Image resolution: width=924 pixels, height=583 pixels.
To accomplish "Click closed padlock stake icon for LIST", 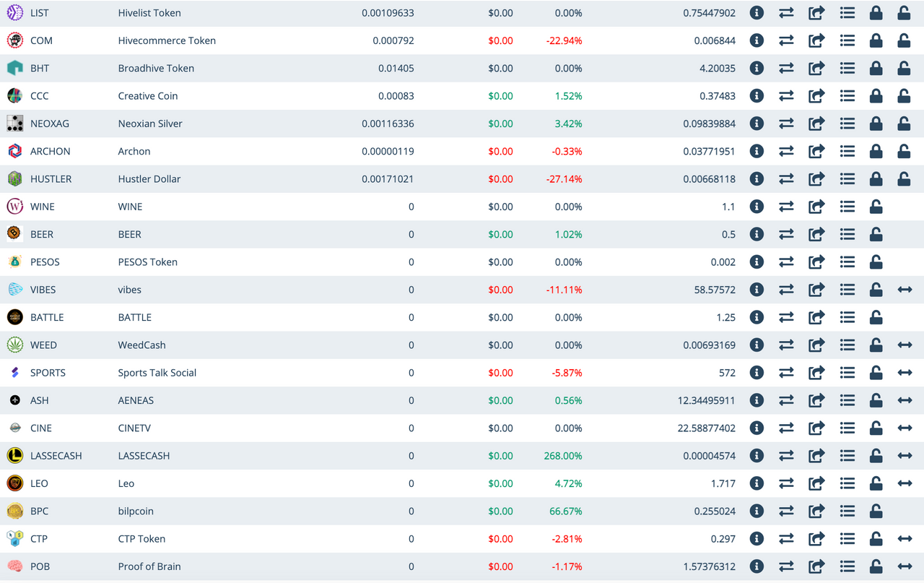I will coord(876,13).
